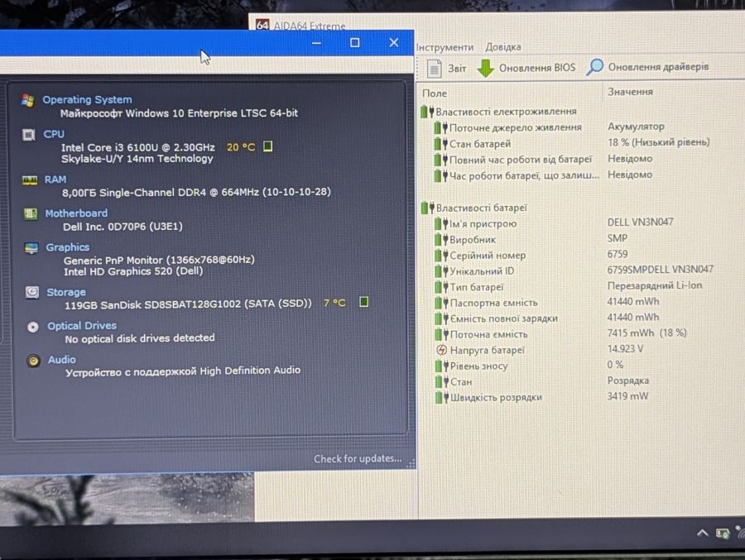The width and height of the screenshot is (745, 560).
Task: Open the Довідка menu in AIDA64
Action: (x=503, y=47)
